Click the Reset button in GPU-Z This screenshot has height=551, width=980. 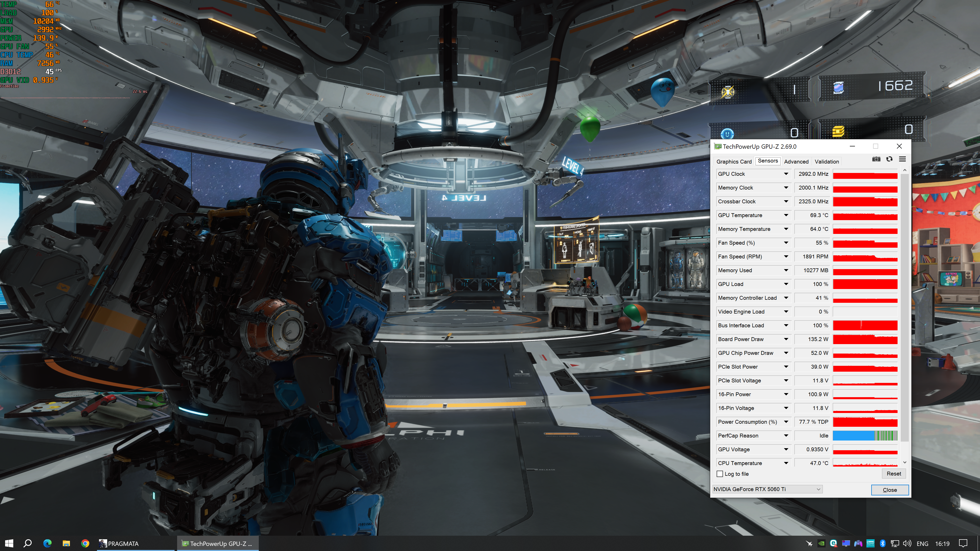click(x=894, y=474)
